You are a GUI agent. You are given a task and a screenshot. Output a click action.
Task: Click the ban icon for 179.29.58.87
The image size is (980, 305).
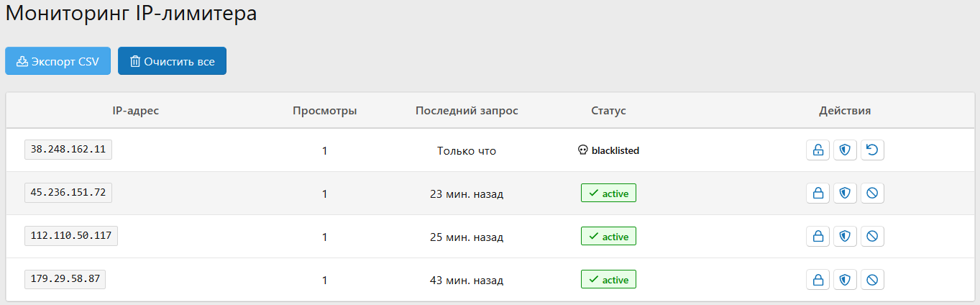coord(872,280)
